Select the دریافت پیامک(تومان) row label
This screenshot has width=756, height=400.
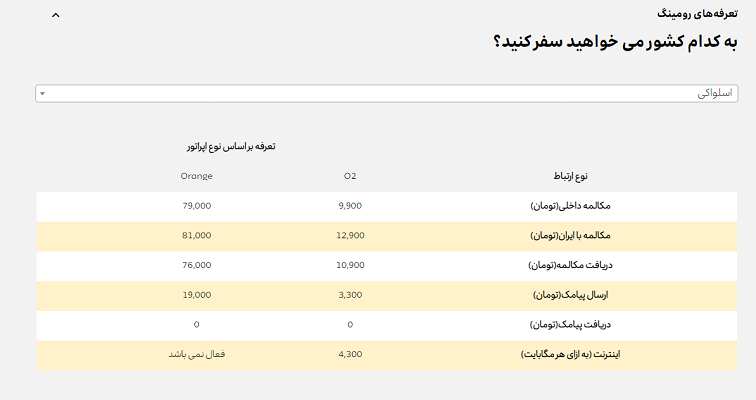(570, 324)
